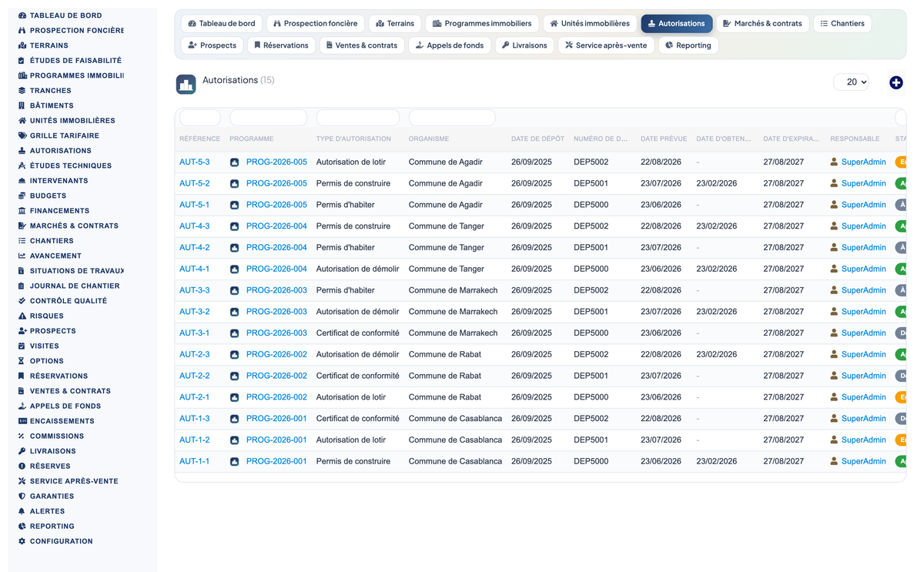Open authorization AUT-4-2

(x=195, y=248)
